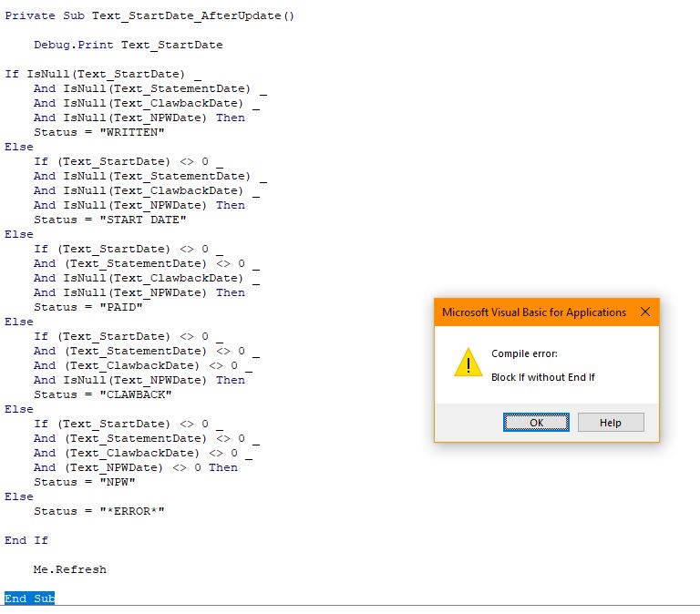The width and height of the screenshot is (700, 614).
Task: Click the Status = "START DATE" line
Action: tap(109, 220)
